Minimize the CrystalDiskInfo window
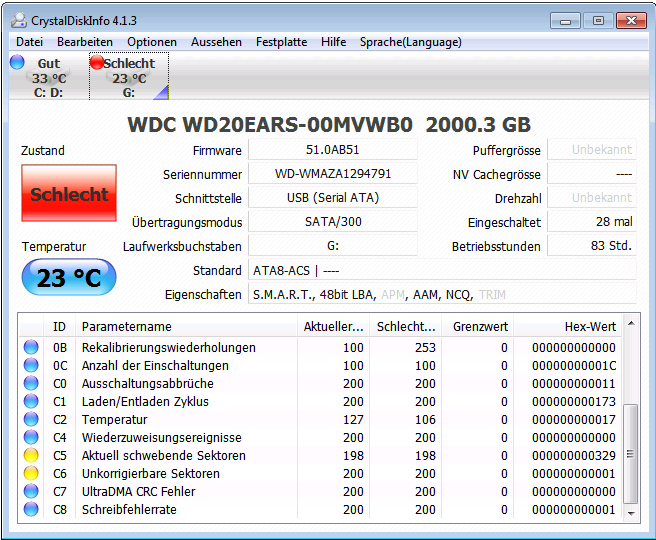 (x=565, y=21)
